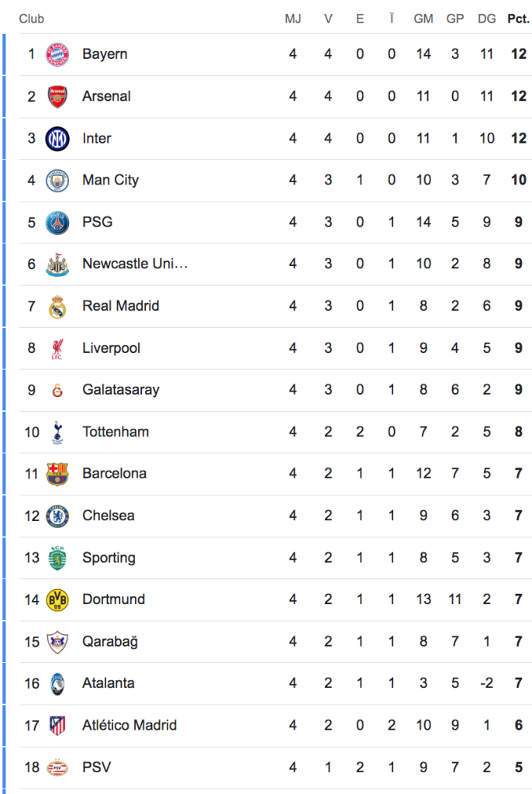This screenshot has height=794, width=532.
Task: Click the DG goal difference header
Action: [x=486, y=19]
